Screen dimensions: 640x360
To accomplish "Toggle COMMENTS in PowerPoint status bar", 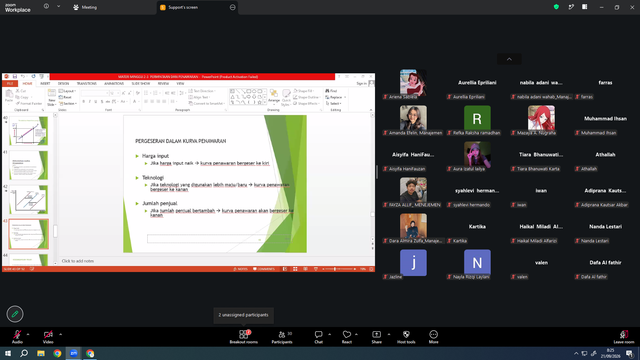I will coord(264,269).
